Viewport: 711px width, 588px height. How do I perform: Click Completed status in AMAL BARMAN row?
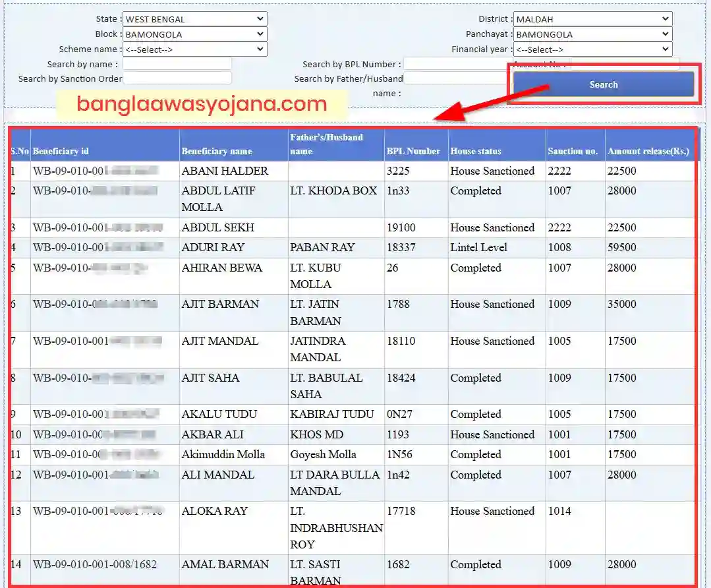[x=476, y=564]
